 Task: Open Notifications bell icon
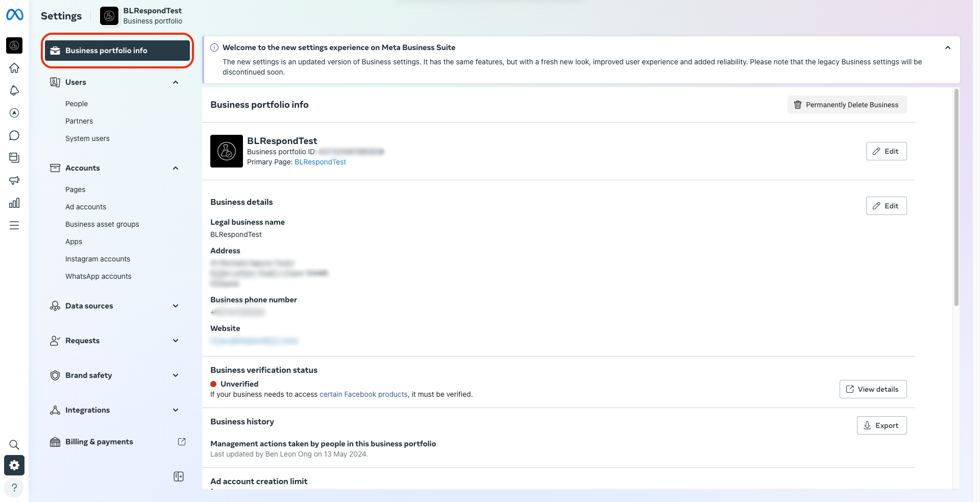click(14, 90)
